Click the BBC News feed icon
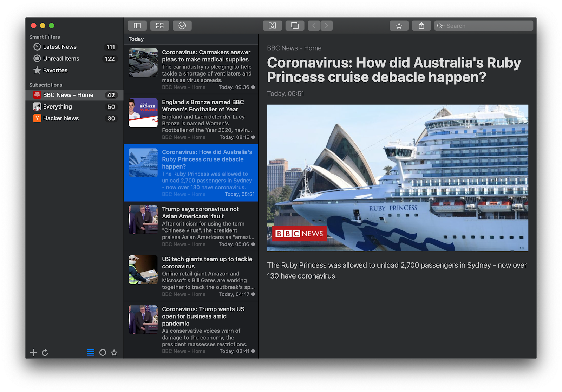 click(37, 95)
